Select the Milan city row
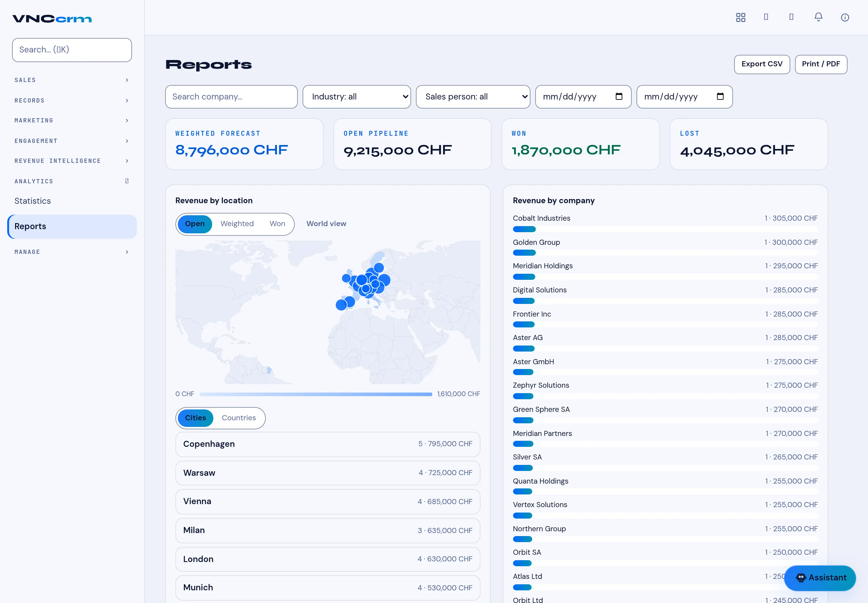This screenshot has height=603, width=868. (x=328, y=530)
